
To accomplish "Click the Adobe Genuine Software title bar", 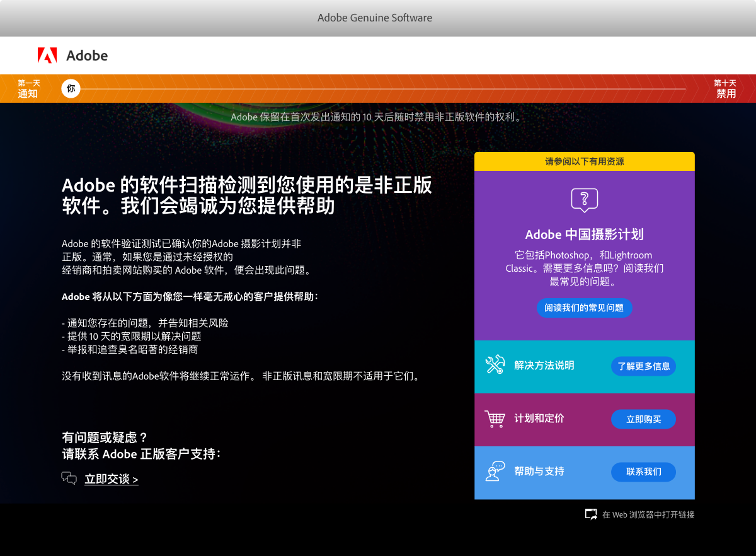I will 375,18.
